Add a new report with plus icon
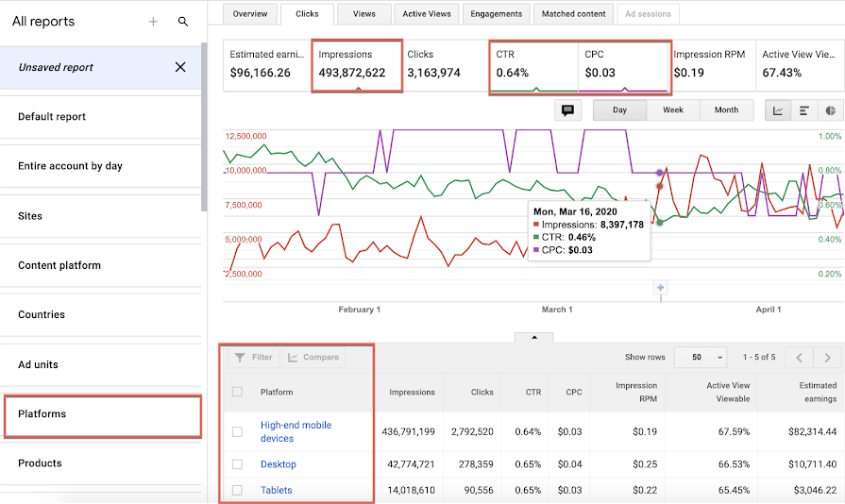 pyautogui.click(x=153, y=22)
